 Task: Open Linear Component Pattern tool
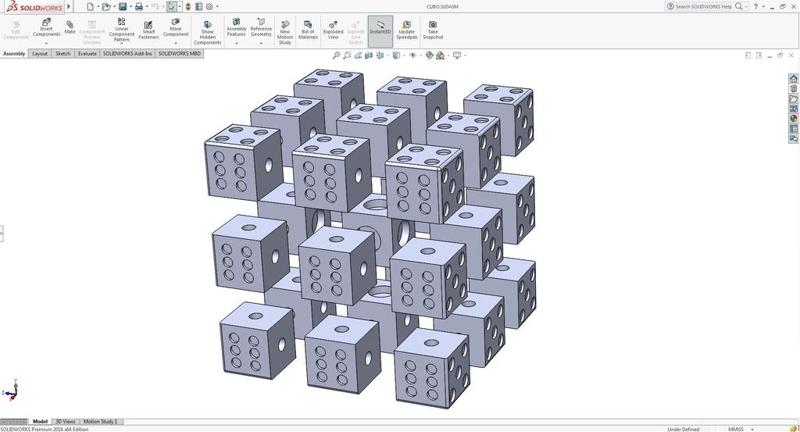point(121,29)
